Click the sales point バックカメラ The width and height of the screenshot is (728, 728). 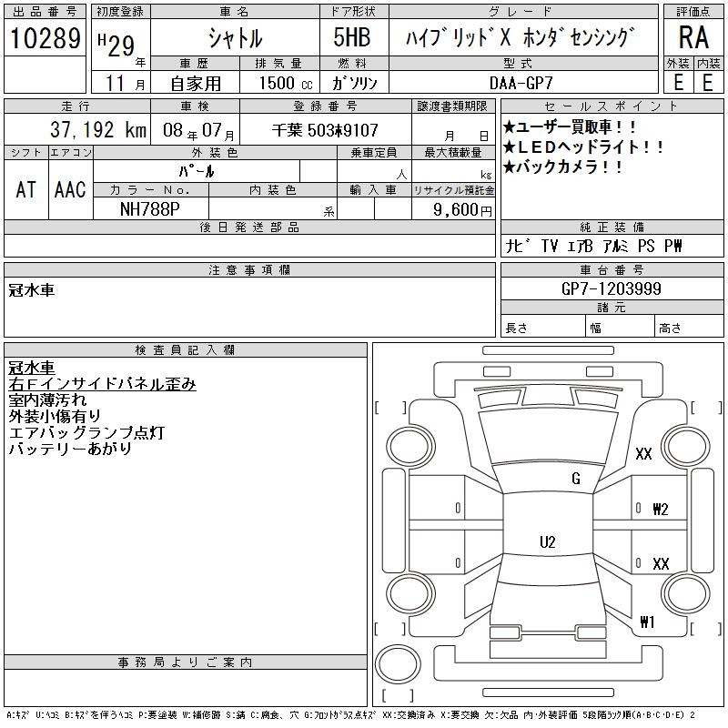coord(562,167)
